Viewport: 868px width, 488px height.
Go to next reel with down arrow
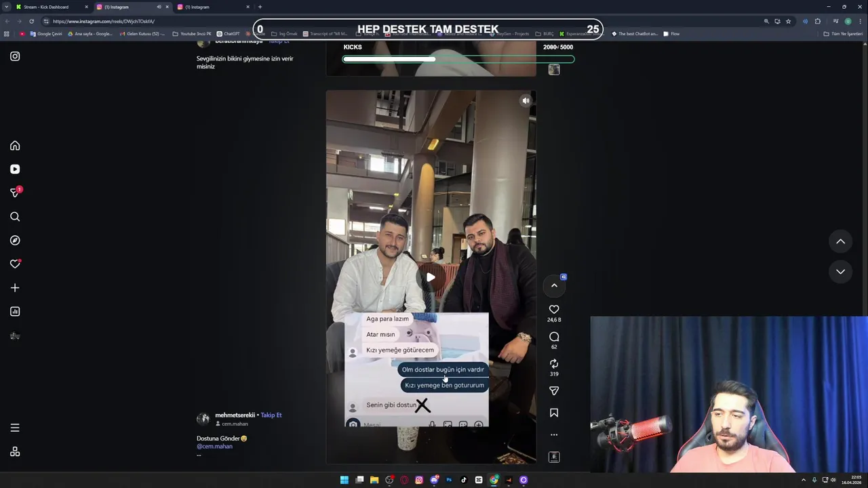point(840,272)
